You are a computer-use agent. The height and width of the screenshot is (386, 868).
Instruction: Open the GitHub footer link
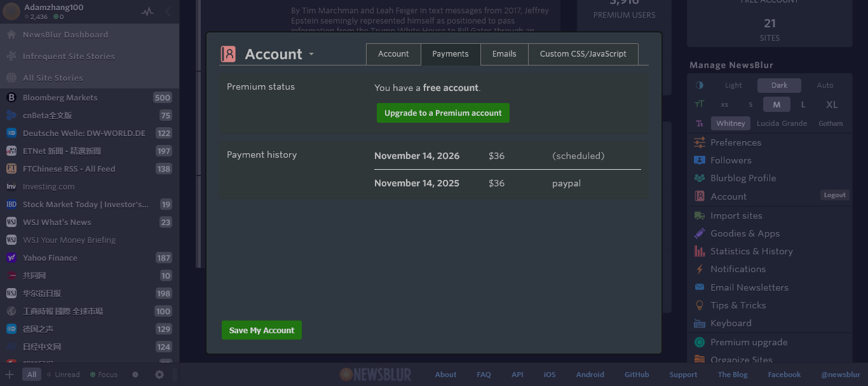coord(637,375)
